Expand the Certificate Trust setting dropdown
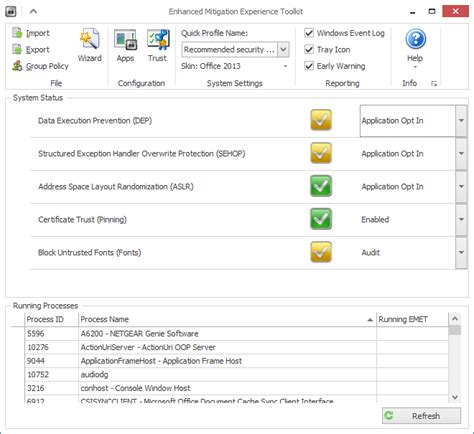474x434 pixels. (x=461, y=219)
